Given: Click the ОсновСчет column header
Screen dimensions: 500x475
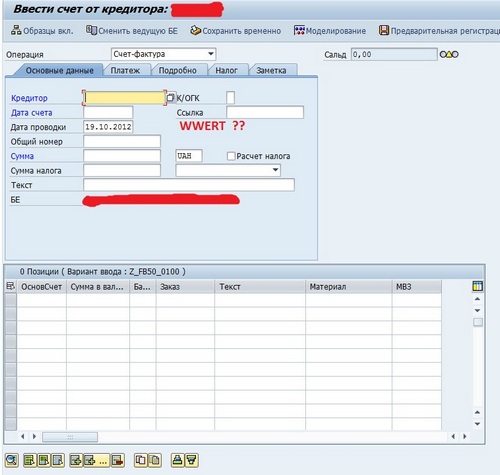Looking at the screenshot, I should [x=42, y=287].
